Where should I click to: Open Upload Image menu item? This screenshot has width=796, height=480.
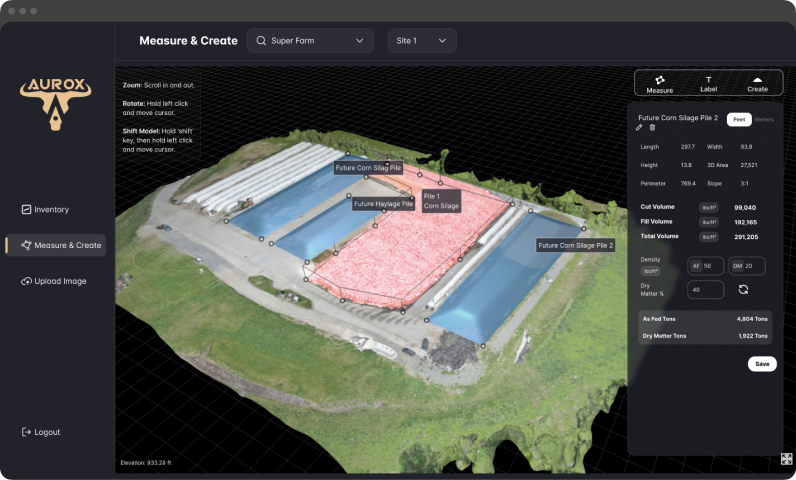click(56, 281)
